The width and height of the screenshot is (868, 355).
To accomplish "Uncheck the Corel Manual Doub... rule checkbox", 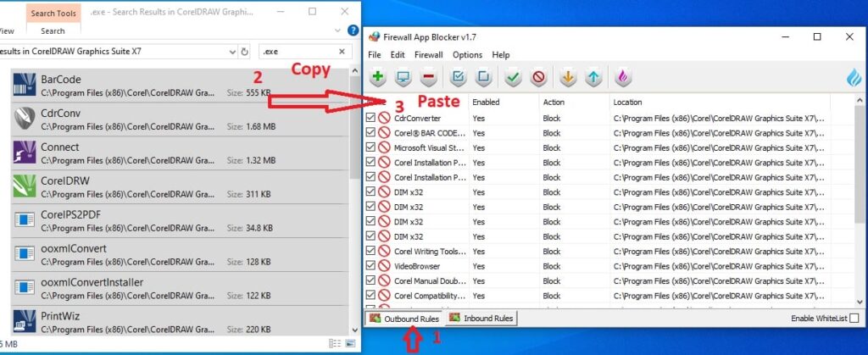I will coord(370,281).
